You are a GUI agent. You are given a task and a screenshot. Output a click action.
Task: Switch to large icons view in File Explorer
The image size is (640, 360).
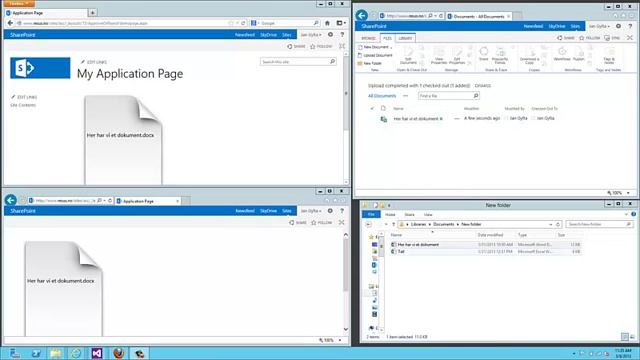(x=632, y=337)
